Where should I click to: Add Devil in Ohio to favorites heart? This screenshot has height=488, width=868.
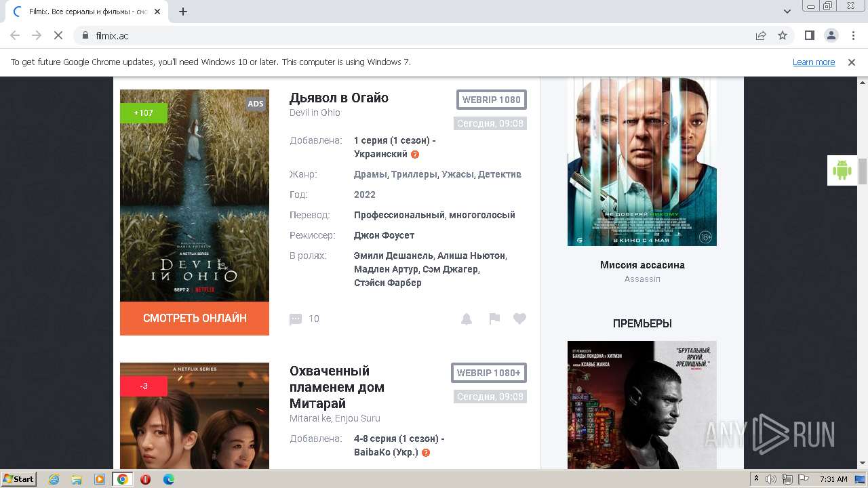pos(519,319)
